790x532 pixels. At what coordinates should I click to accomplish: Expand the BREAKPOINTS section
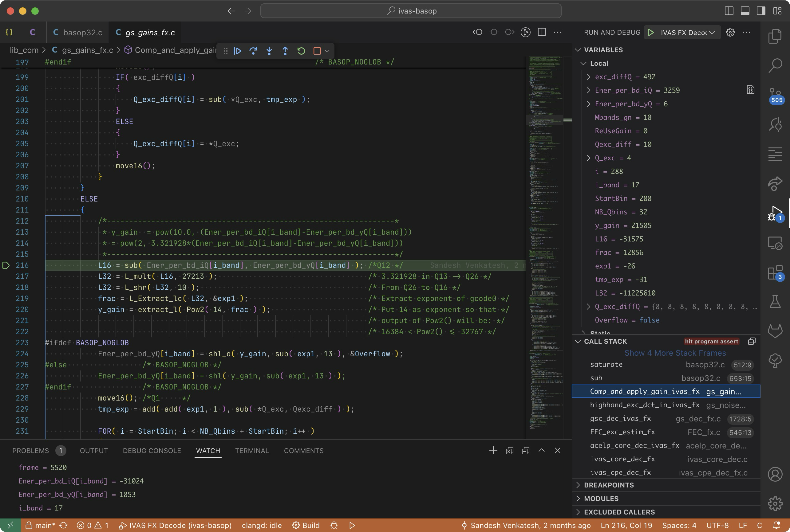coord(609,485)
